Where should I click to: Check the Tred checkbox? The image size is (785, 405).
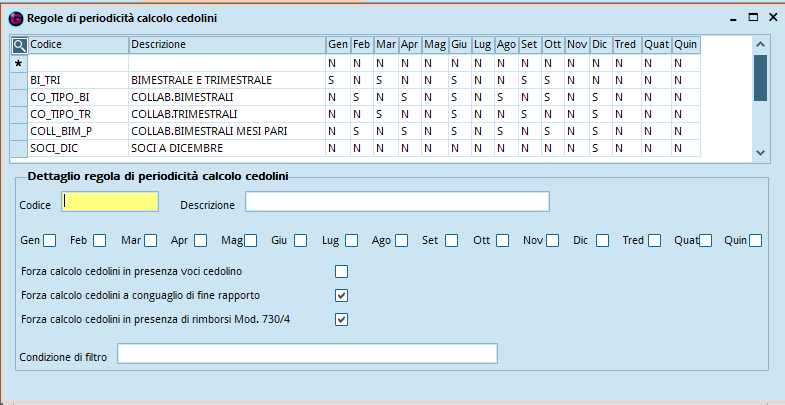pyautogui.click(x=654, y=241)
